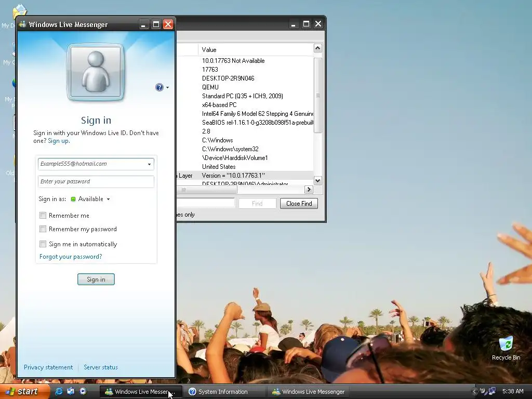This screenshot has height=399, width=532.
Task: Select the DESKTOP-2R9N046 system name value
Action: (228, 78)
